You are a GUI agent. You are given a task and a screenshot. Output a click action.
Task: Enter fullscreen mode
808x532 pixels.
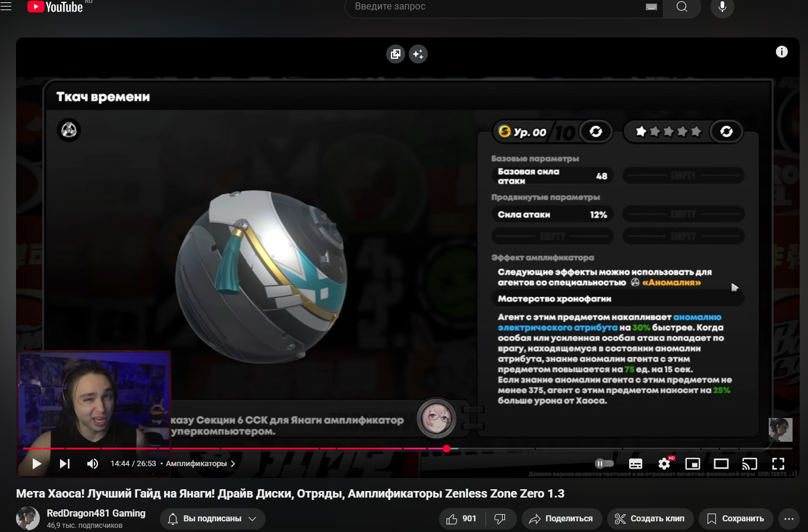778,464
